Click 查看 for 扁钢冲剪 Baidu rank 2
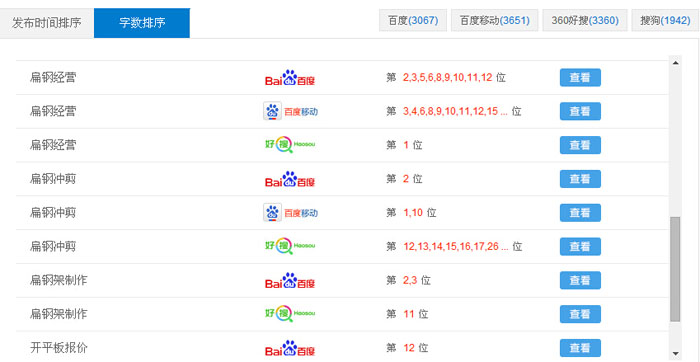700x362 pixels. tap(580, 179)
